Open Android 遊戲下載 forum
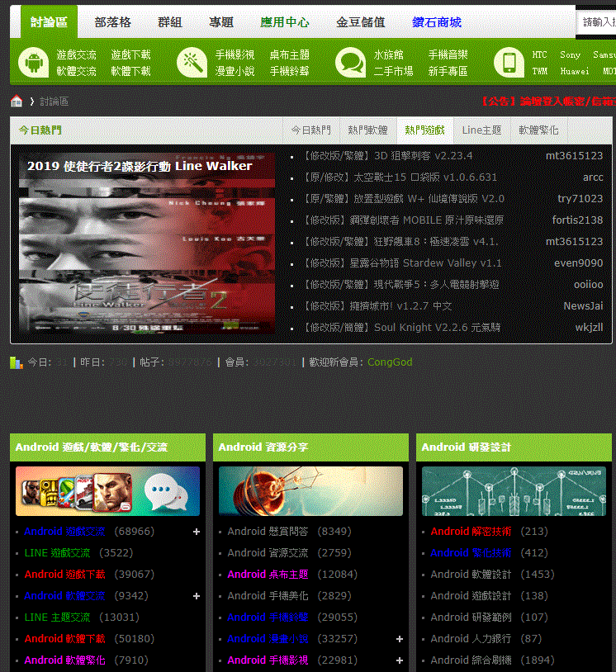616x672 pixels. [64, 575]
